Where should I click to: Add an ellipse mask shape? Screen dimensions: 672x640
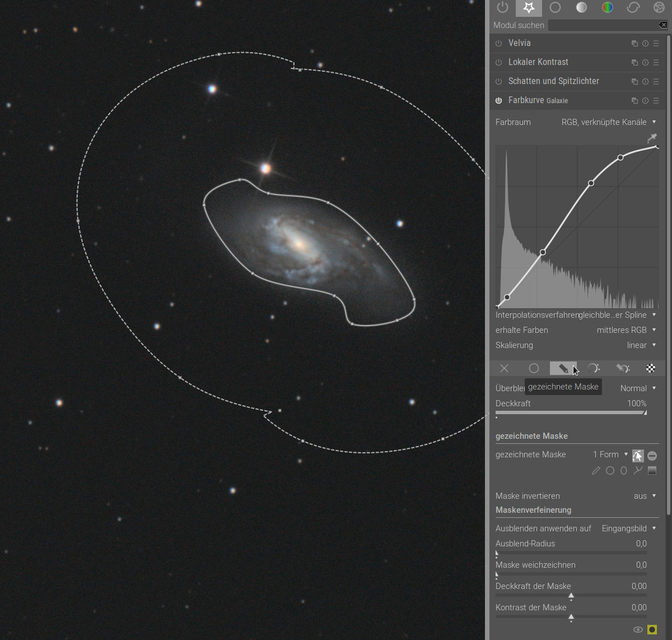(x=623, y=471)
